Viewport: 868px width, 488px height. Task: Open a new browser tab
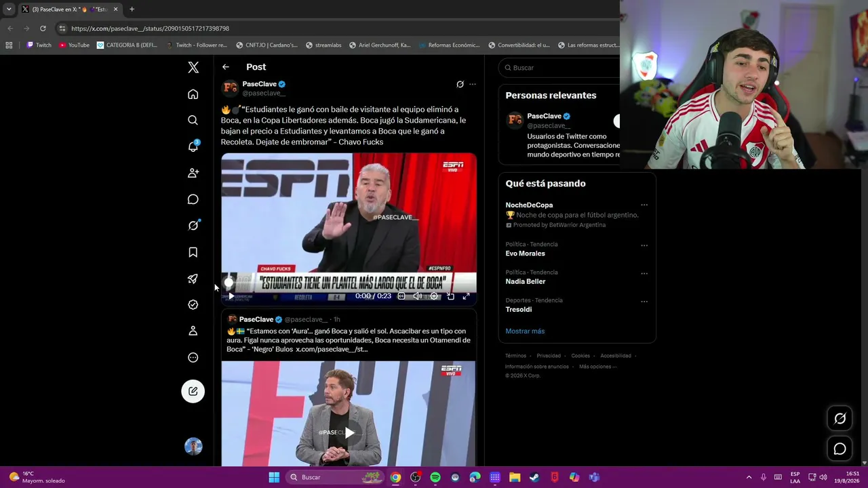(x=132, y=9)
